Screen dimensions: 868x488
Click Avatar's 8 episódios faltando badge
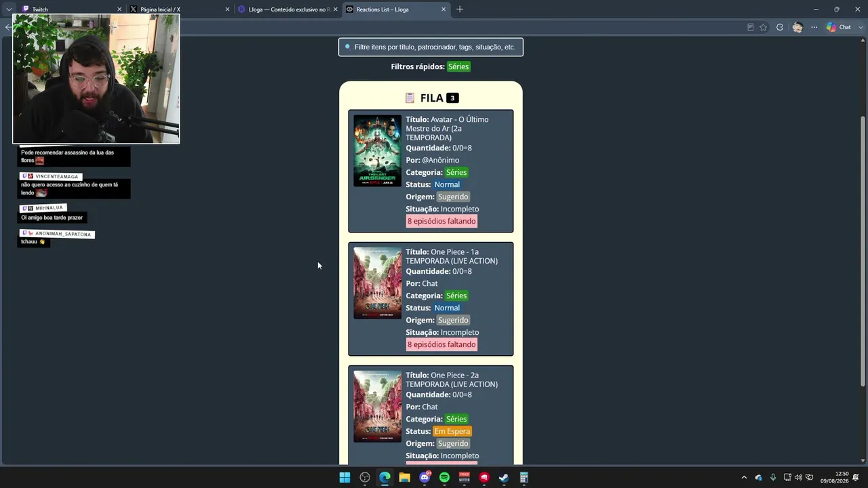coord(441,221)
